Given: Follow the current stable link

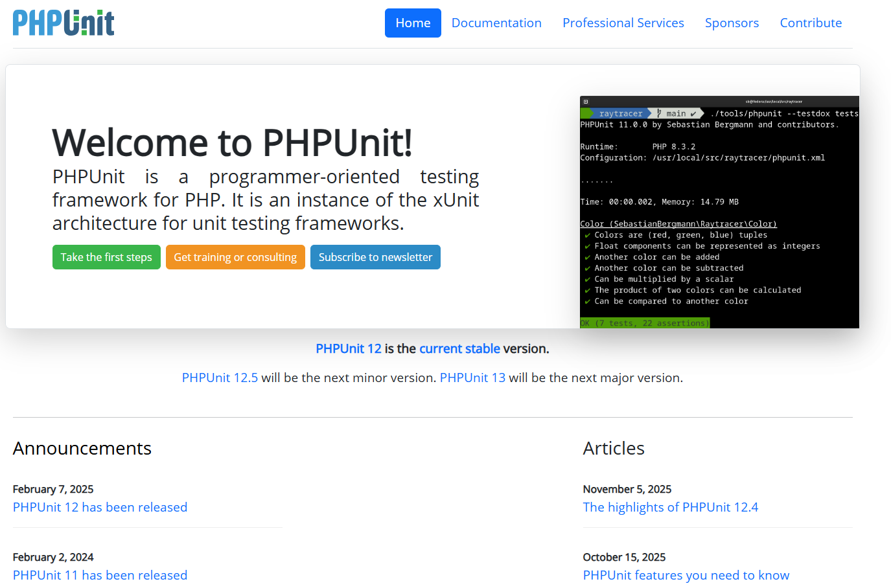Looking at the screenshot, I should pos(459,348).
